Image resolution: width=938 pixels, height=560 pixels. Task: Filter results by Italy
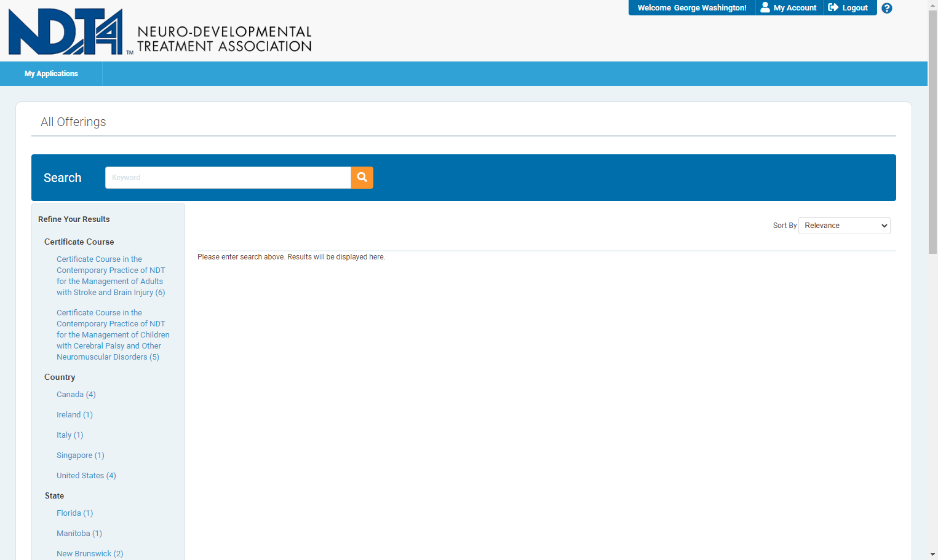pyautogui.click(x=70, y=435)
